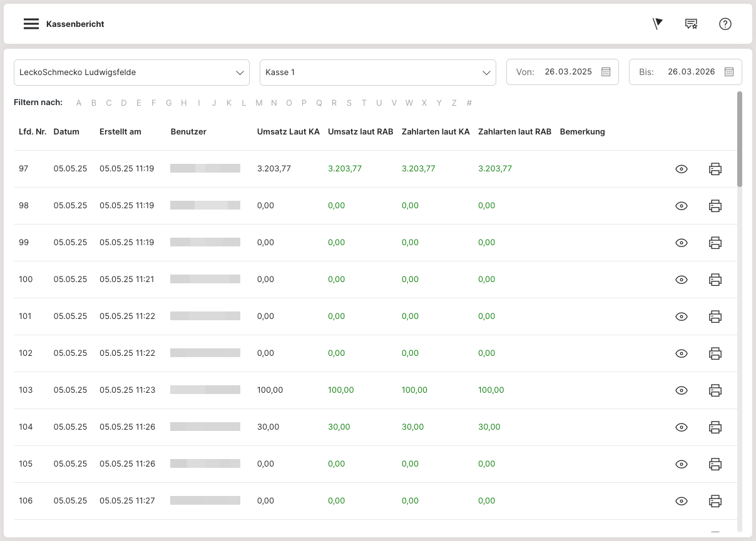756x541 pixels.
Task: Filter by letter M
Action: [258, 103]
